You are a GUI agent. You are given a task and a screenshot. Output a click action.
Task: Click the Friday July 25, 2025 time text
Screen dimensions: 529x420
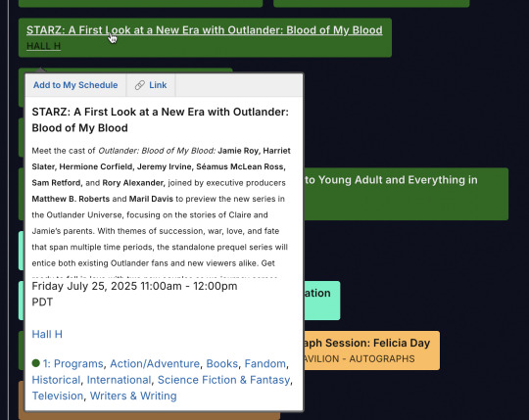tap(134, 294)
